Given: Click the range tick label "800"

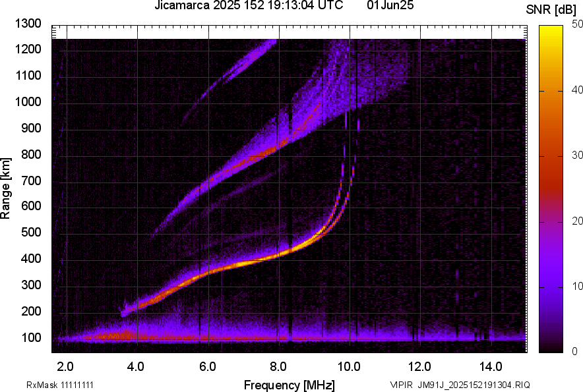Looking at the screenshot, I should 32,154.
